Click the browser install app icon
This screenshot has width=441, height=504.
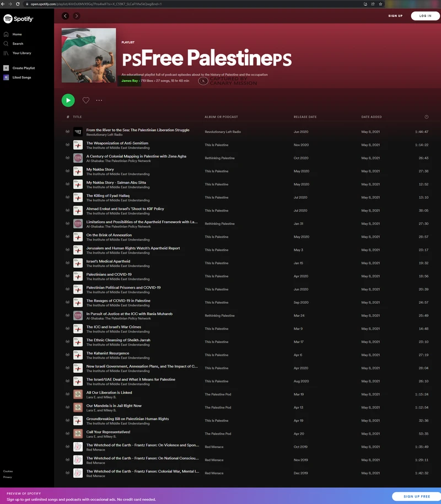[365, 4]
